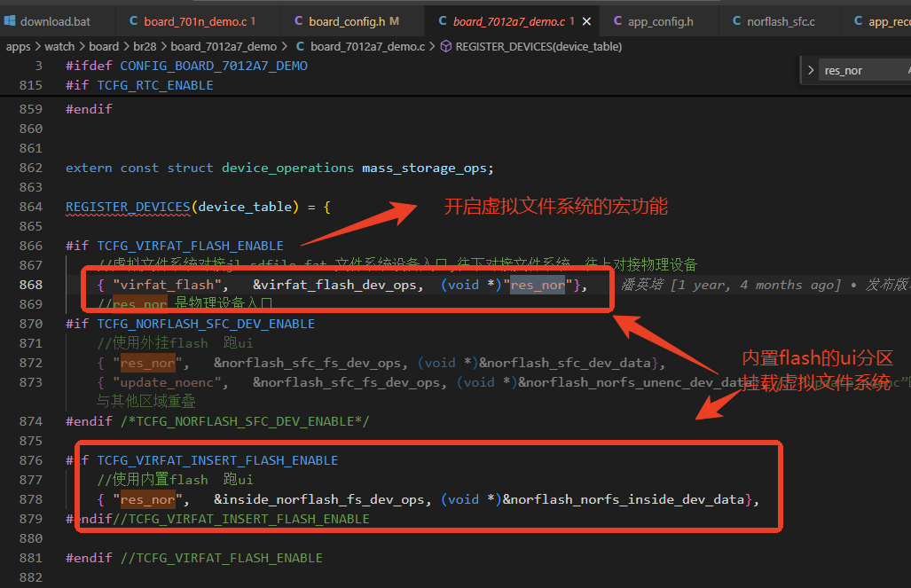Open the board breadcrumb dropdown
The height and width of the screenshot is (588, 911).
(104, 46)
